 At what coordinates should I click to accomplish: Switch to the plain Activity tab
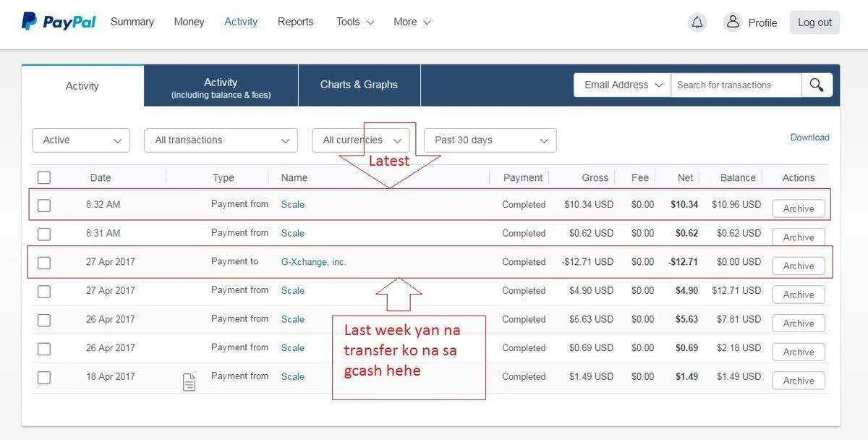point(82,85)
